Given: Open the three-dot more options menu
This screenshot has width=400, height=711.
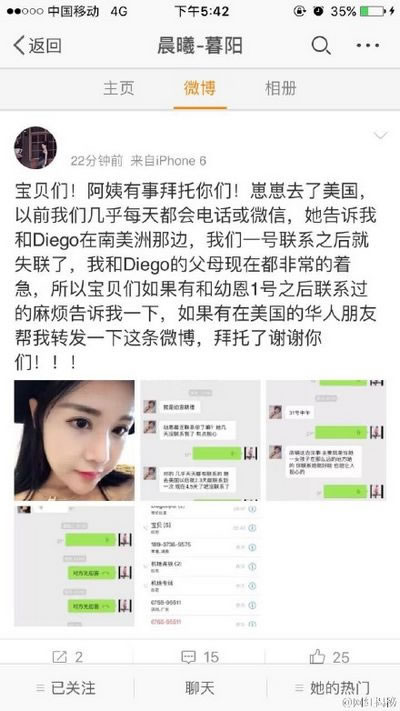Looking at the screenshot, I should 368,45.
